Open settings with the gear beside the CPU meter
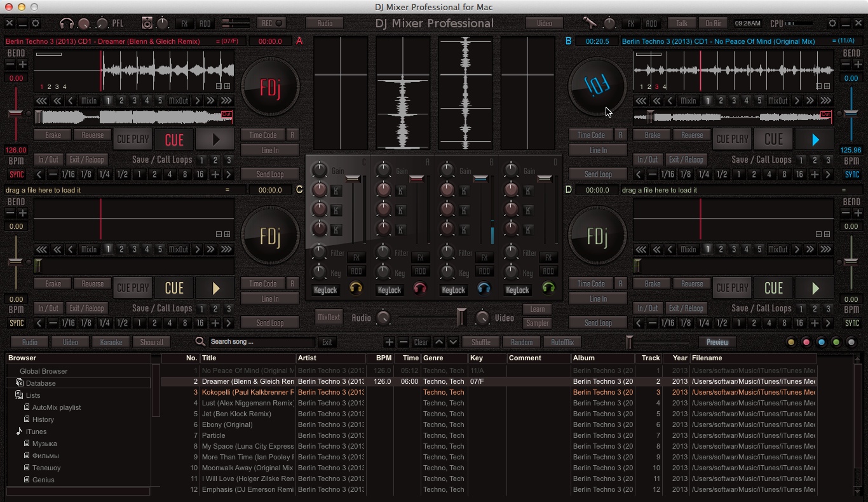 coord(832,24)
